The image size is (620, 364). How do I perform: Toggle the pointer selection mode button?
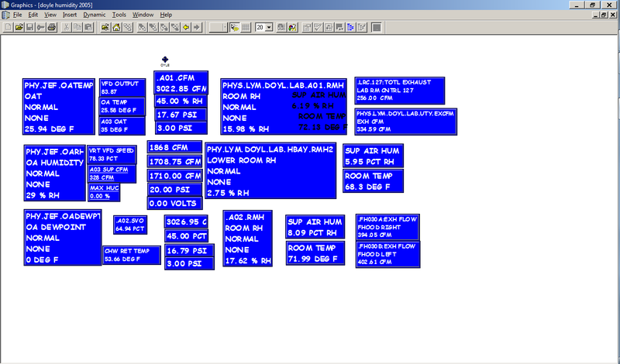click(x=234, y=27)
